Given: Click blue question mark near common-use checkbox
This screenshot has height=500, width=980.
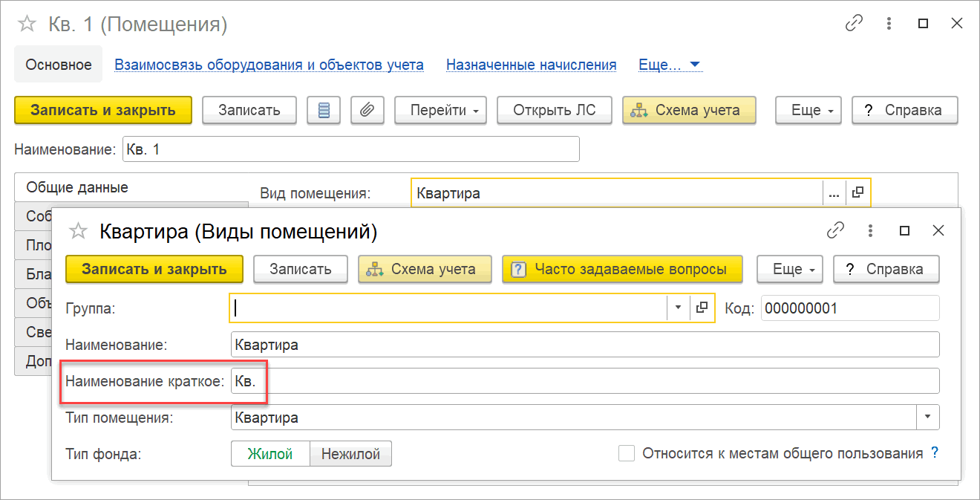Looking at the screenshot, I should pyautogui.click(x=935, y=452).
